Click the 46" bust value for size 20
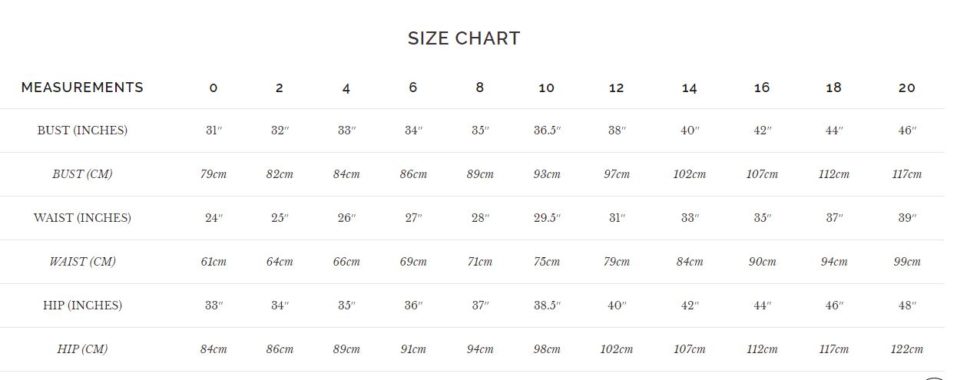The width and height of the screenshot is (957, 380). tap(907, 131)
